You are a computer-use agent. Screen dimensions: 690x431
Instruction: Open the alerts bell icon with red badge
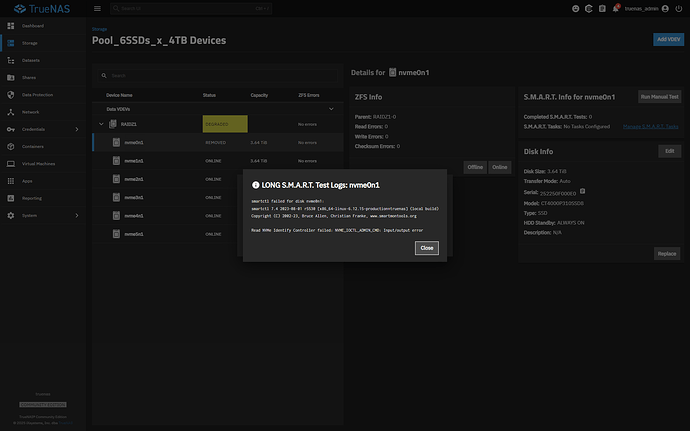pyautogui.click(x=616, y=8)
